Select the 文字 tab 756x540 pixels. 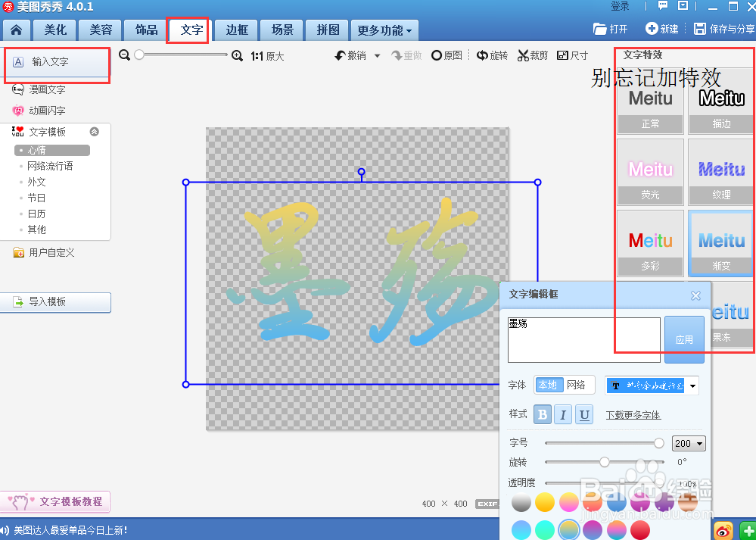[x=191, y=30]
